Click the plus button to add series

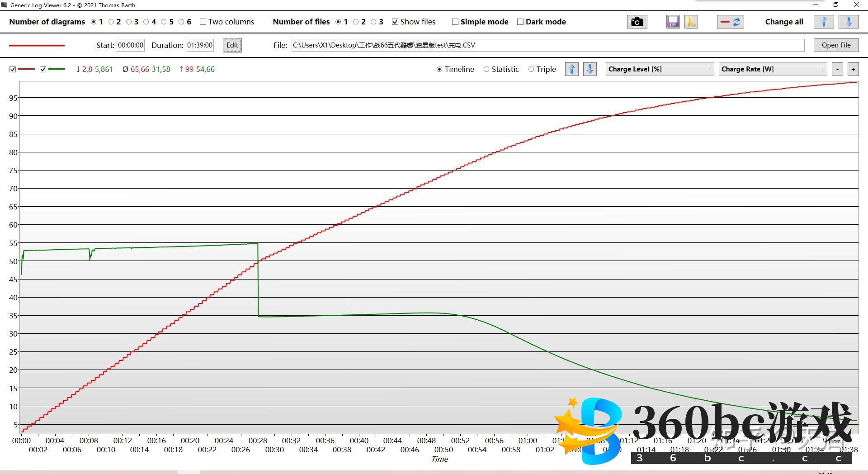tap(853, 69)
